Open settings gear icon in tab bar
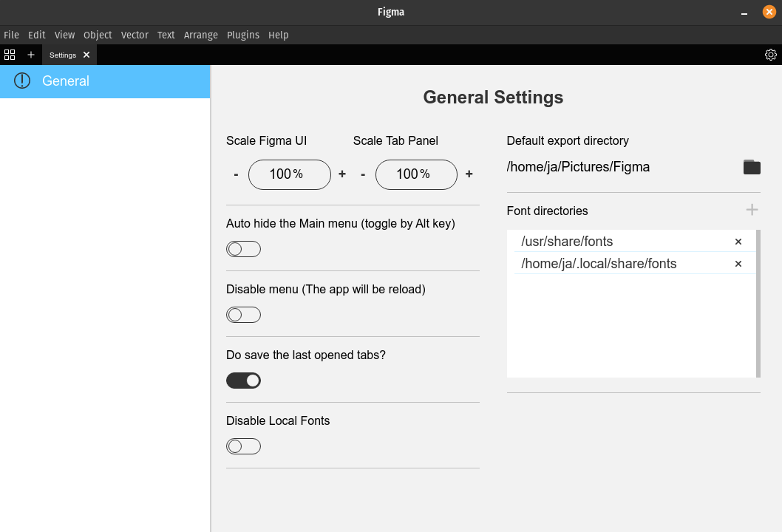The width and height of the screenshot is (782, 532). (x=770, y=55)
